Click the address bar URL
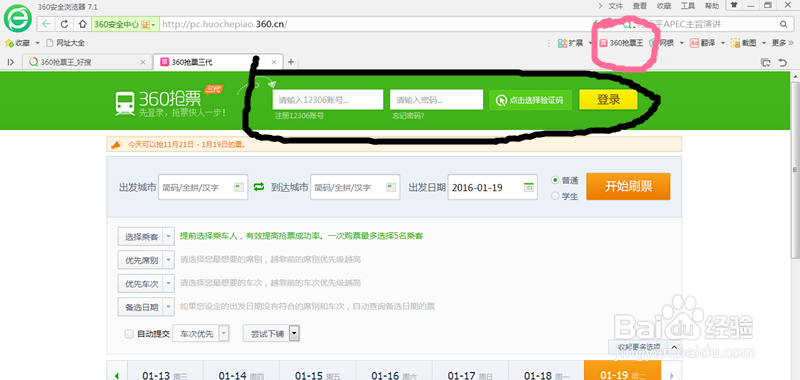This screenshot has width=800, height=380. pyautogui.click(x=224, y=24)
